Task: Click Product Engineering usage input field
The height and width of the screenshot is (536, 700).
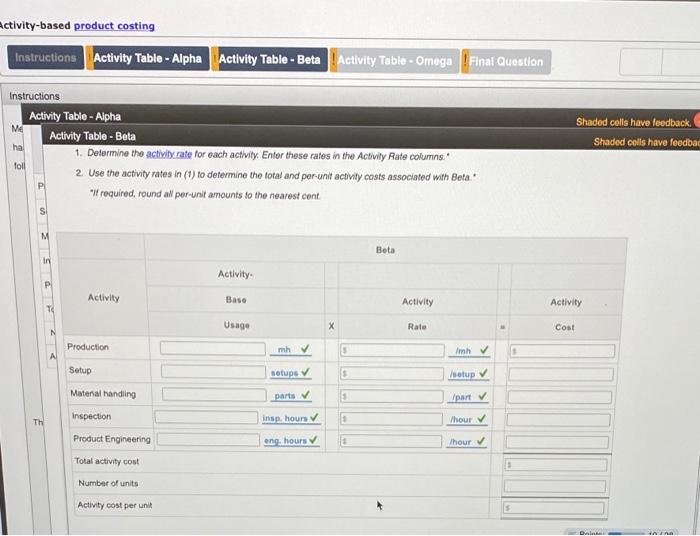Action: [x=208, y=440]
